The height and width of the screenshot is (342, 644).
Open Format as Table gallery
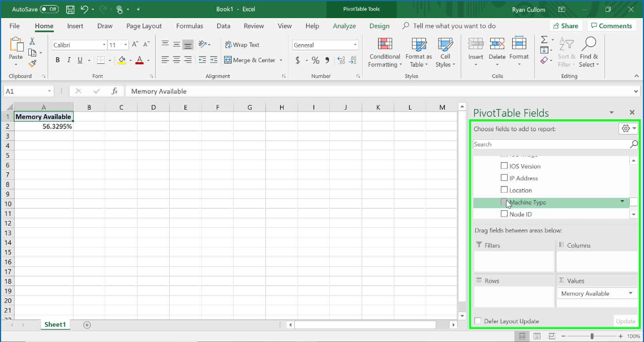pyautogui.click(x=419, y=53)
